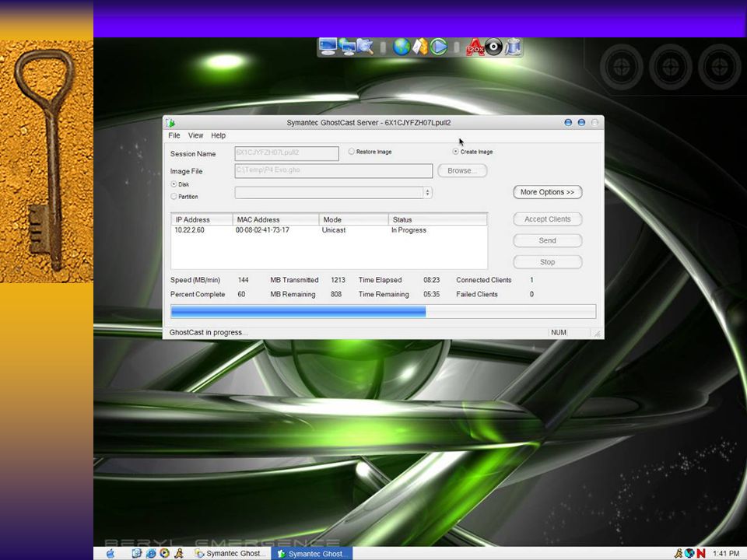
Task: Click the Accept Clients button
Action: tap(547, 219)
